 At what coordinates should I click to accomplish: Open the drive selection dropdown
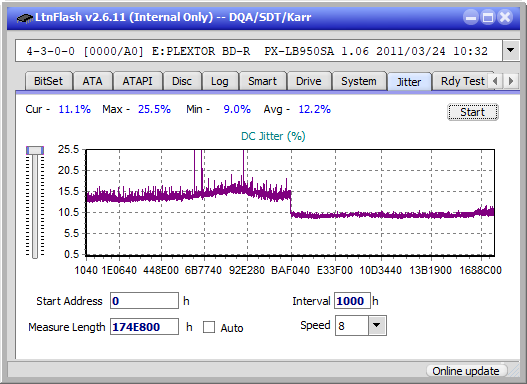coord(511,50)
